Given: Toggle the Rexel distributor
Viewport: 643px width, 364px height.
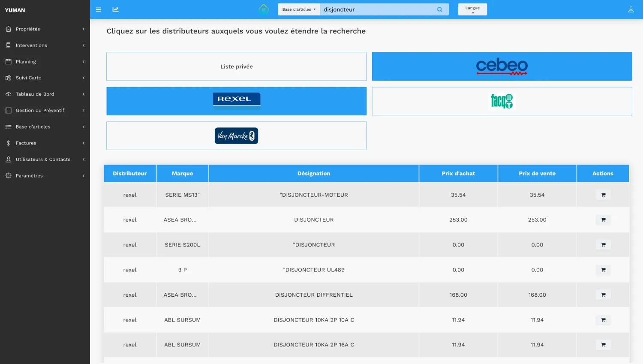Looking at the screenshot, I should tap(237, 101).
